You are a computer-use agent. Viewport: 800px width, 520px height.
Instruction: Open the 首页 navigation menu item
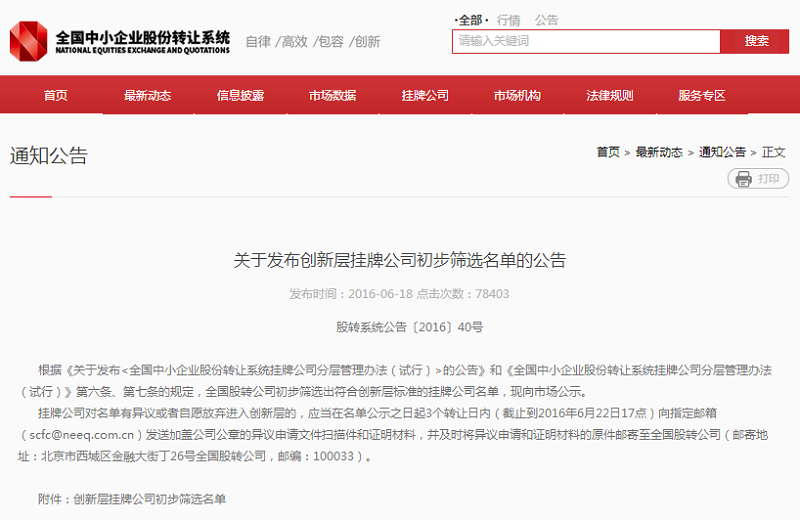pyautogui.click(x=56, y=96)
